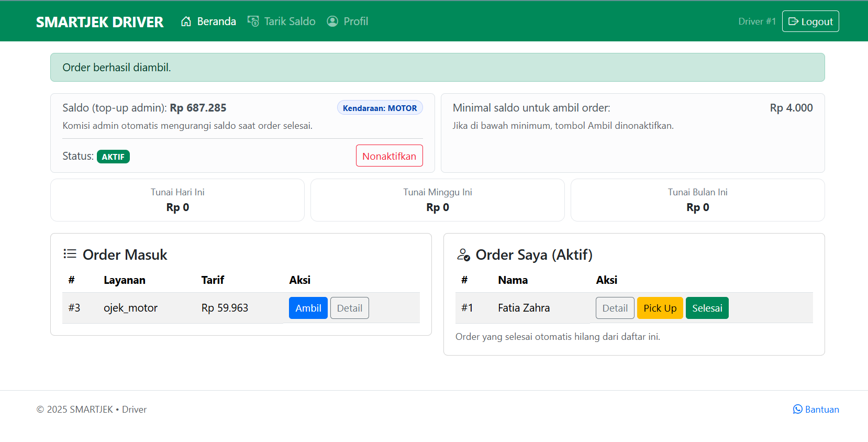Mark order #1 as Selesai
Screen dimensions: 868x442
click(707, 308)
